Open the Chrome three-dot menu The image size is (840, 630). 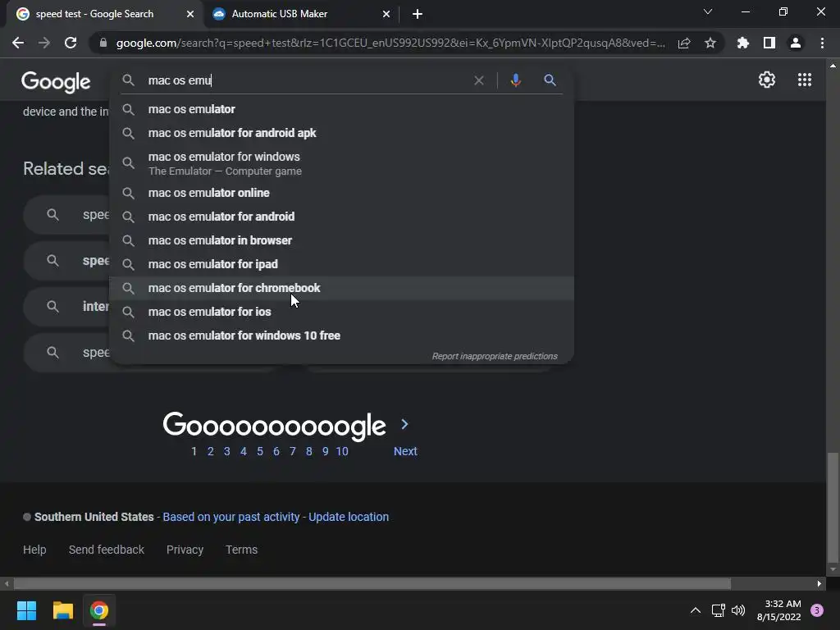tap(822, 43)
